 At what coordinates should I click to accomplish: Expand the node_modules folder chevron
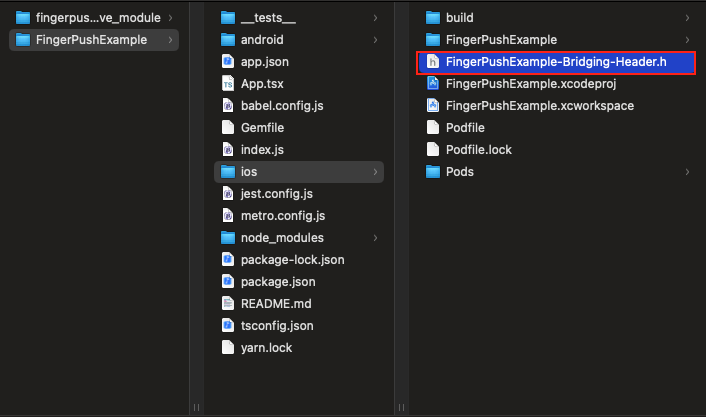375,238
